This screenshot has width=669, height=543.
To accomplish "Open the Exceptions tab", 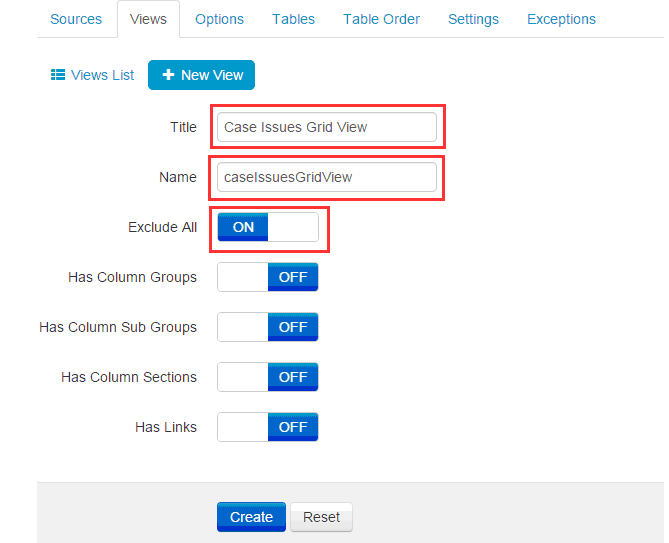I will coord(561,19).
